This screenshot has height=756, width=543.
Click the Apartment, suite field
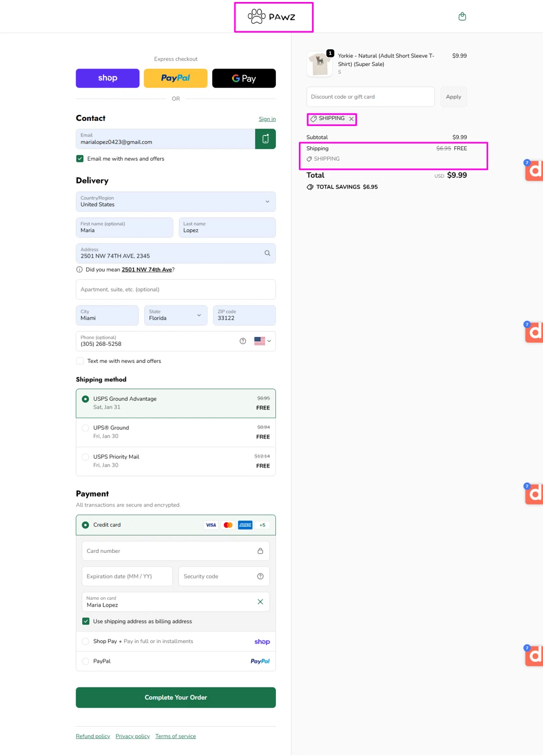click(x=176, y=289)
